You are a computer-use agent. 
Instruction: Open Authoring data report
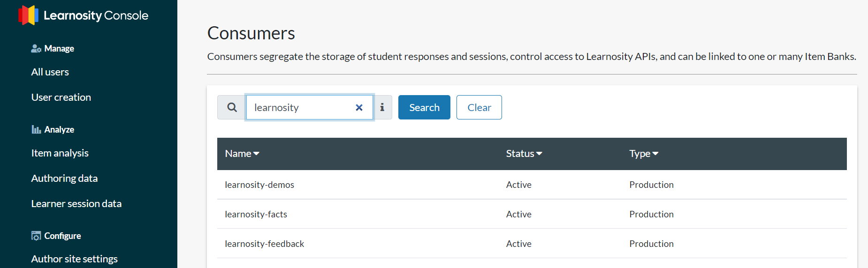[x=64, y=179]
